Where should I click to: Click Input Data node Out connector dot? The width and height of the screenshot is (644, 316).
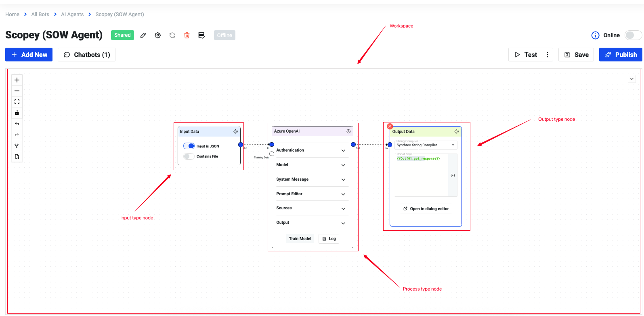click(241, 144)
